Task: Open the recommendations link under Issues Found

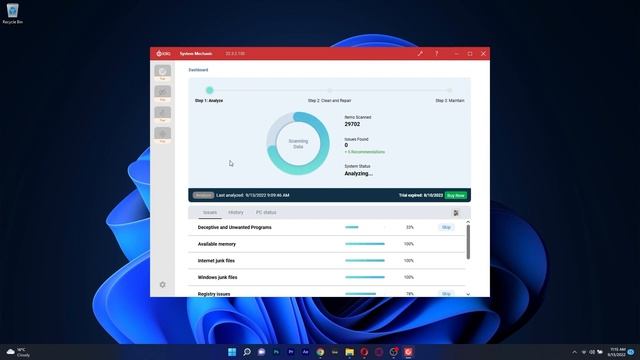Action: click(x=365, y=152)
